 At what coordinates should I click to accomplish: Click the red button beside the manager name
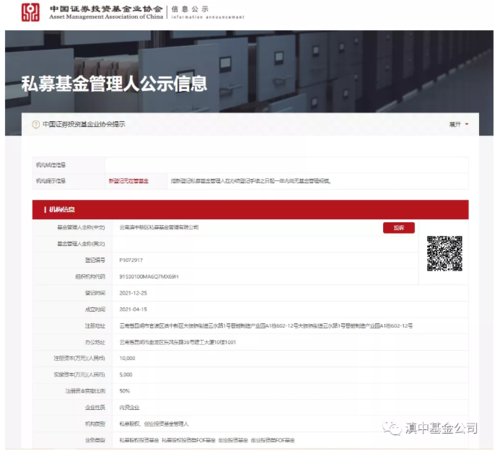[399, 228]
